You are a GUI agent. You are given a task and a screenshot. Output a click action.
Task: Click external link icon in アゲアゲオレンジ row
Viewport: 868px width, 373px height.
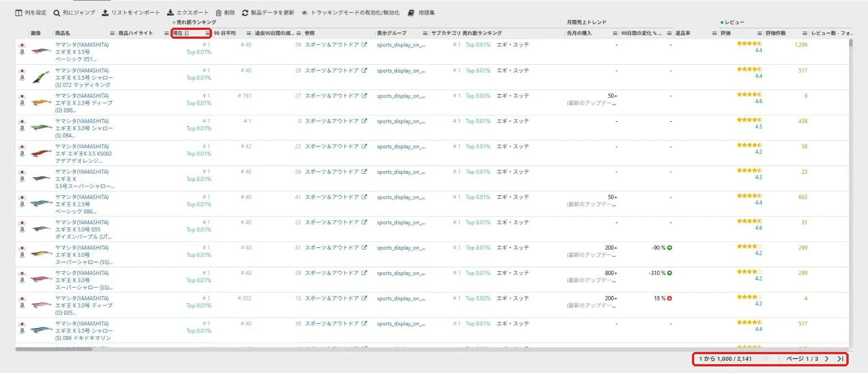coord(364,147)
